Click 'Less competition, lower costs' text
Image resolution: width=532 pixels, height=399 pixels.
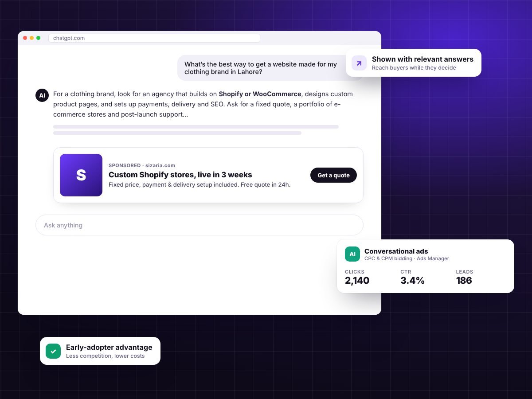pos(106,356)
